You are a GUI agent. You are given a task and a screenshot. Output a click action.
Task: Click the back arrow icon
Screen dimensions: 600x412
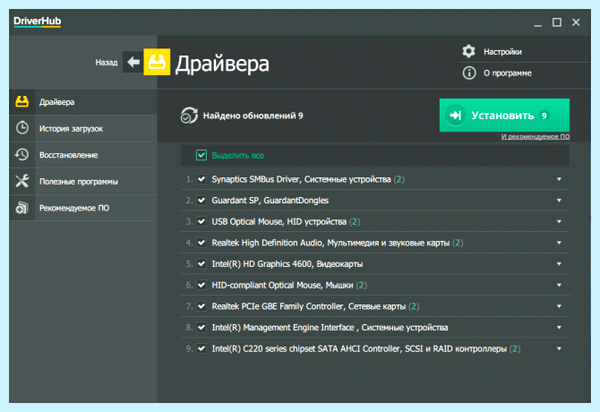coord(133,62)
